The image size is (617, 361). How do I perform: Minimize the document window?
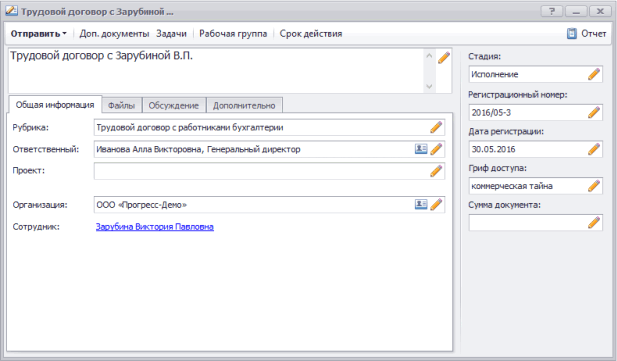click(576, 11)
